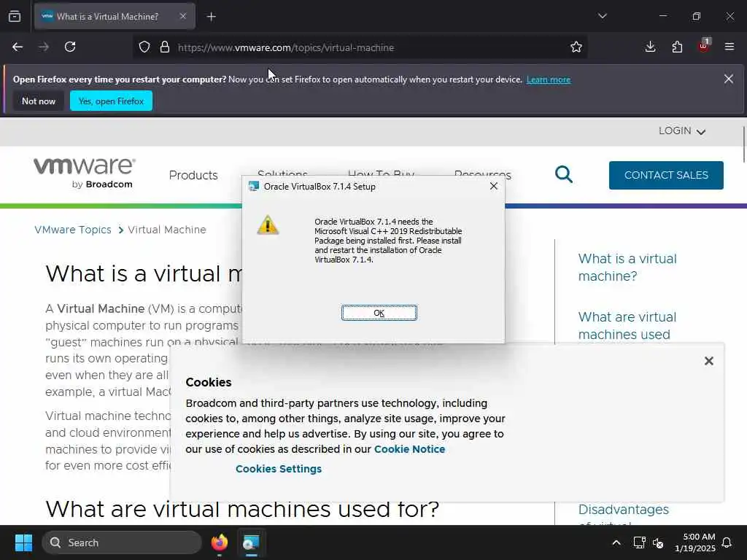Viewport: 747px width, 560px height.
Task: Click 'Yes, open Firefox' button
Action: point(111,101)
